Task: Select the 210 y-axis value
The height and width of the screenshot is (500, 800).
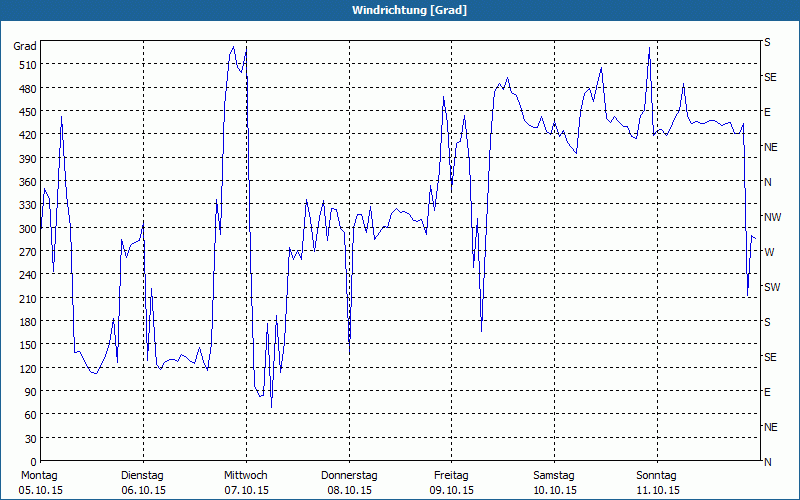Action: coord(28,298)
